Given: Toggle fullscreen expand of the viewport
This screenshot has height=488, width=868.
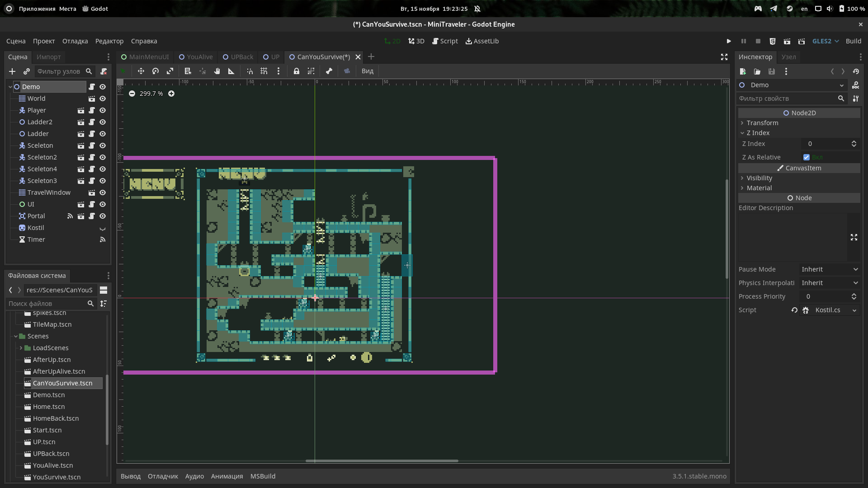Looking at the screenshot, I should click(x=724, y=57).
